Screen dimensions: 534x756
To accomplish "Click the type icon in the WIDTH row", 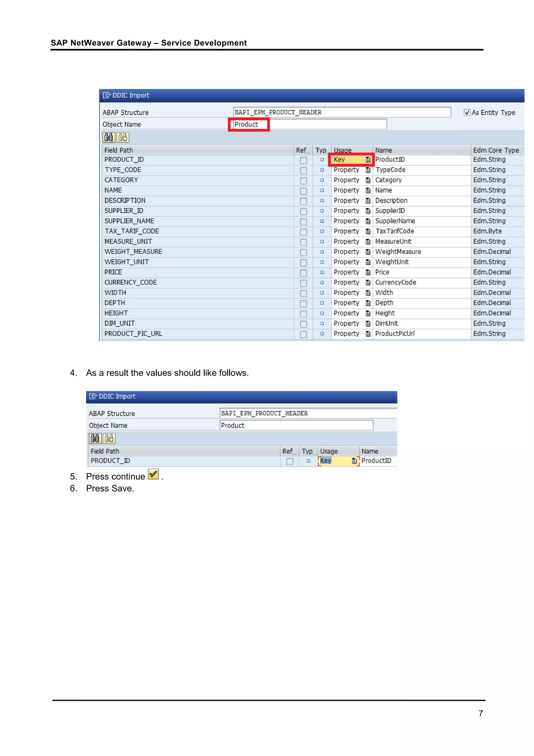I will pos(322,293).
